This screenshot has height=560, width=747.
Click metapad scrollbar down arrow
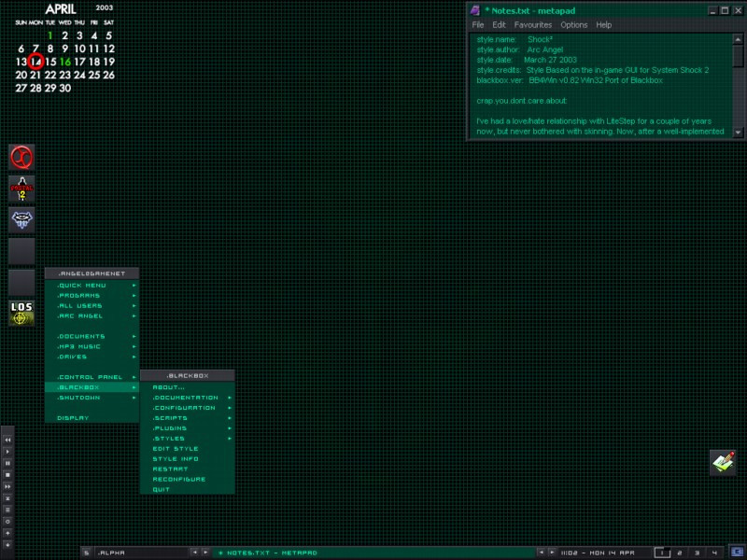[x=738, y=132]
